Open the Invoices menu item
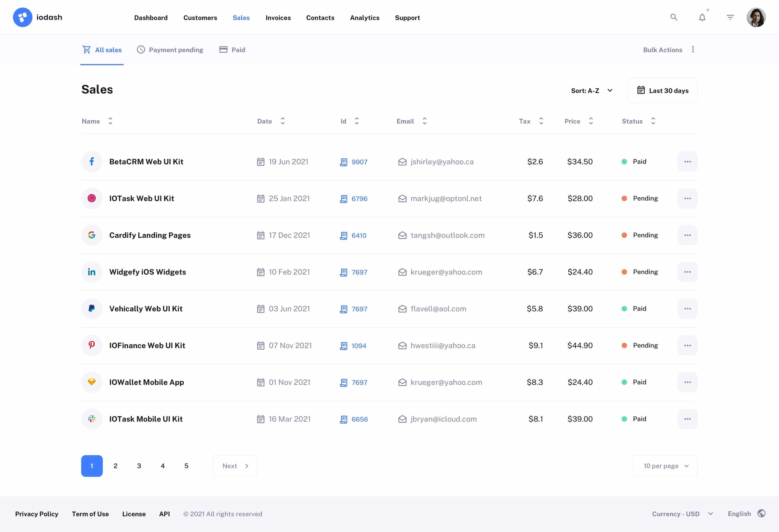The width and height of the screenshot is (779, 532). tap(278, 17)
